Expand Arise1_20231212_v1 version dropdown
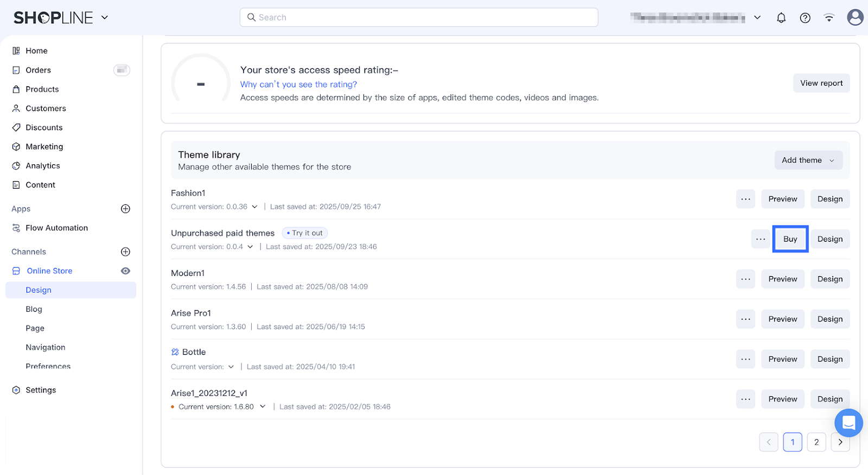868x475 pixels. [263, 407]
